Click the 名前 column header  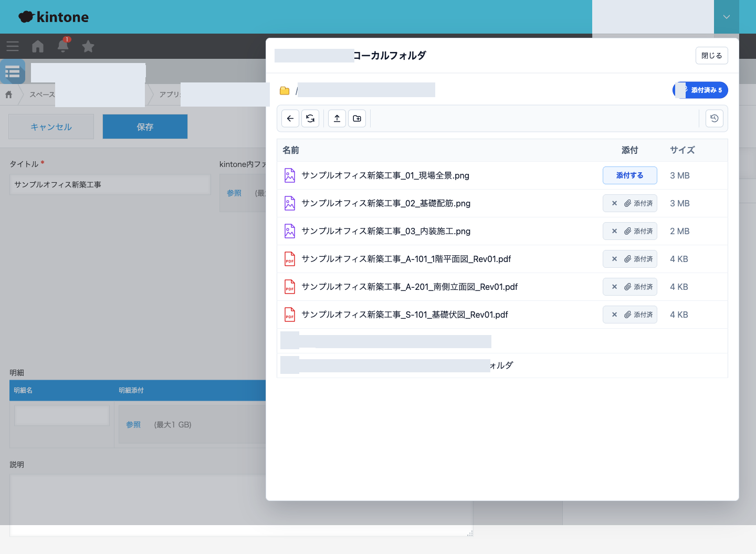(x=291, y=150)
